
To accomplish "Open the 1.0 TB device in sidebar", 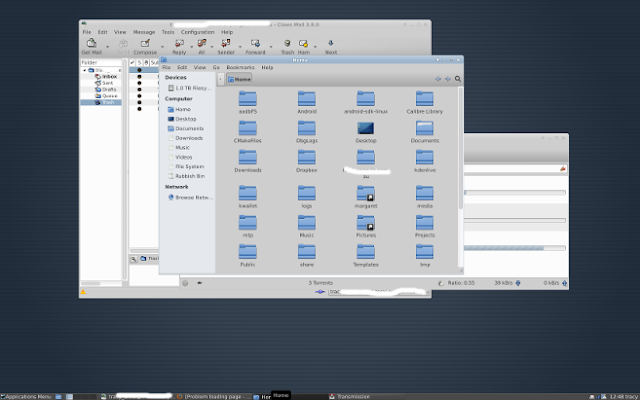I will (189, 88).
